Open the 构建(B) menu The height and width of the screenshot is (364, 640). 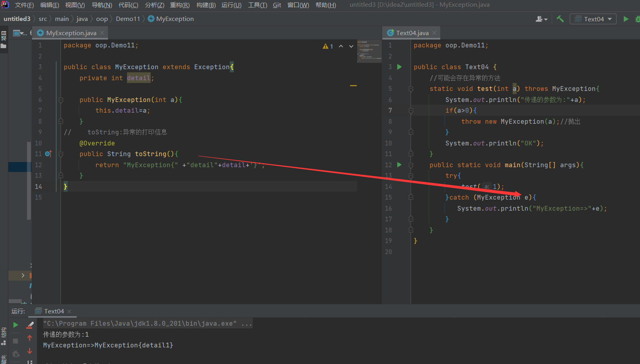point(206,5)
